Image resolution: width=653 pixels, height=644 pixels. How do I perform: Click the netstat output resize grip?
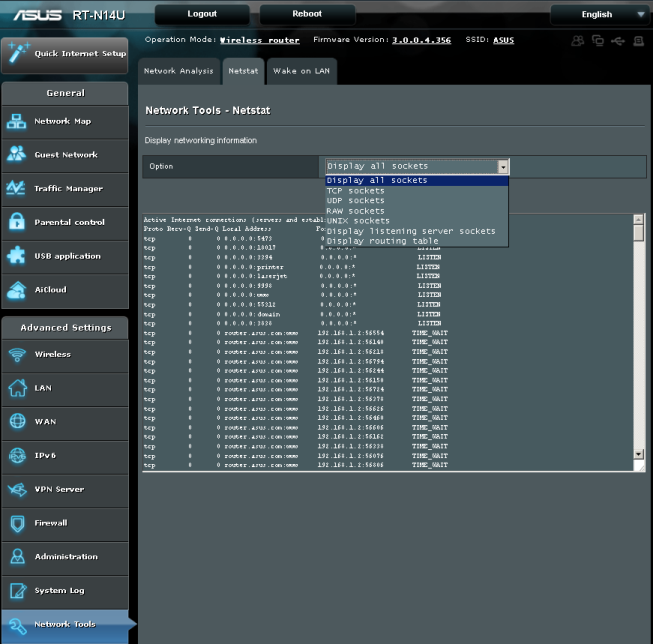[641, 467]
